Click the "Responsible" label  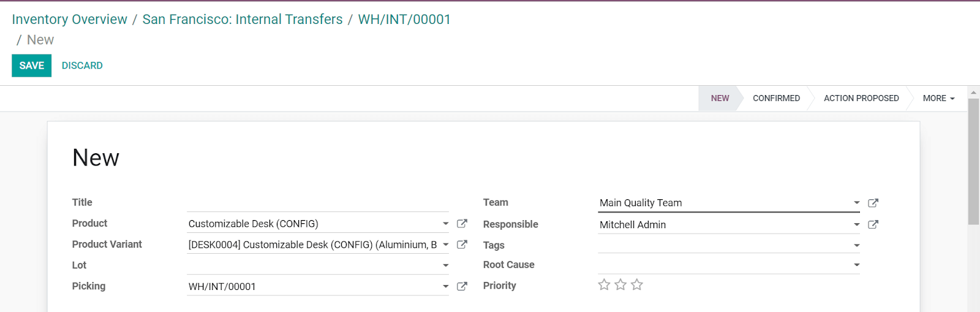pos(510,224)
